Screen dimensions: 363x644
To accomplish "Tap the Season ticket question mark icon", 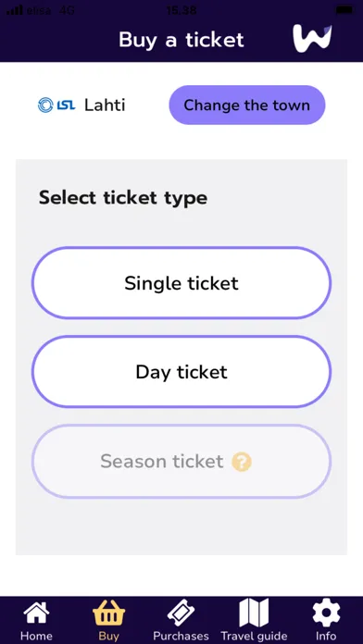I will [242, 462].
